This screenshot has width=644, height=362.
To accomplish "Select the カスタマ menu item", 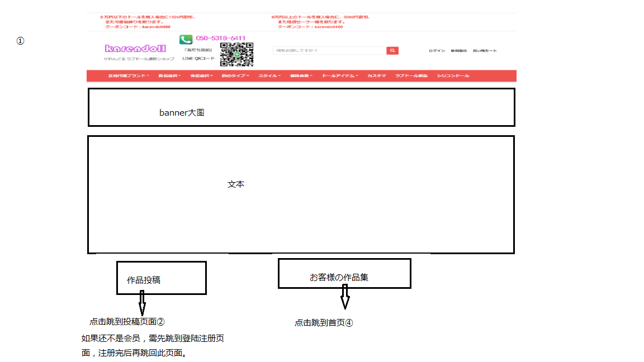I will [376, 76].
